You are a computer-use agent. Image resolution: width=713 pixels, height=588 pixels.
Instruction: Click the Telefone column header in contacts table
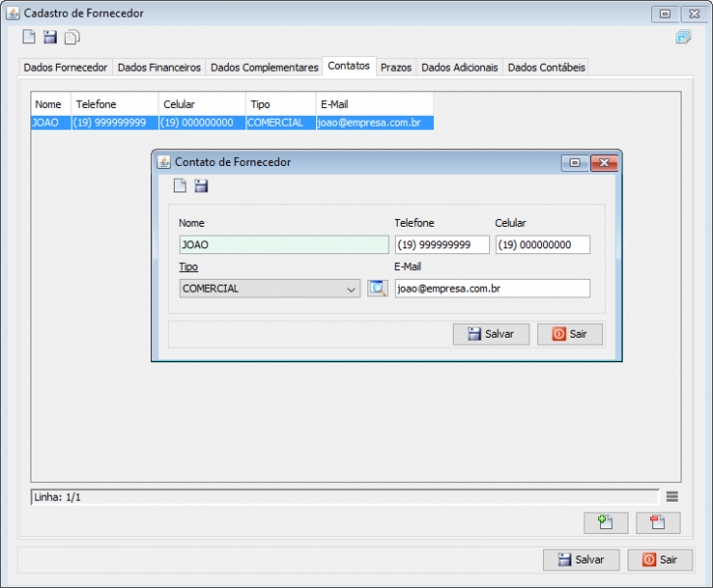[115, 104]
